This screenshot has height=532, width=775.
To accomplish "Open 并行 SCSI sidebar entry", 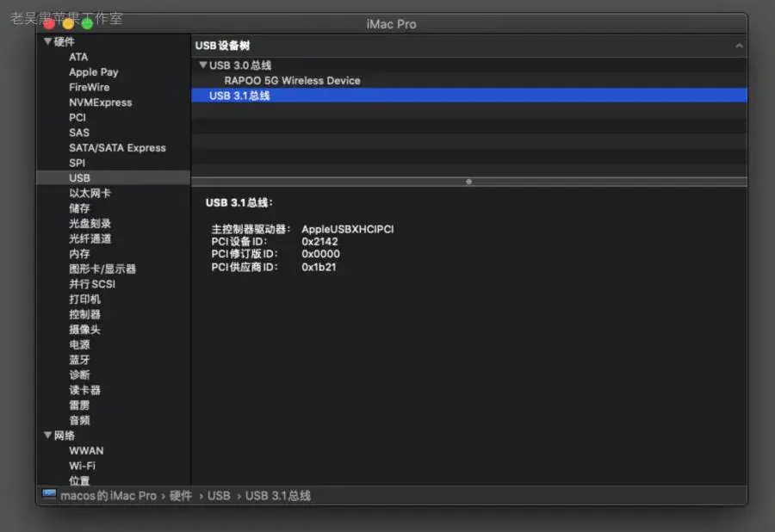I will click(92, 284).
